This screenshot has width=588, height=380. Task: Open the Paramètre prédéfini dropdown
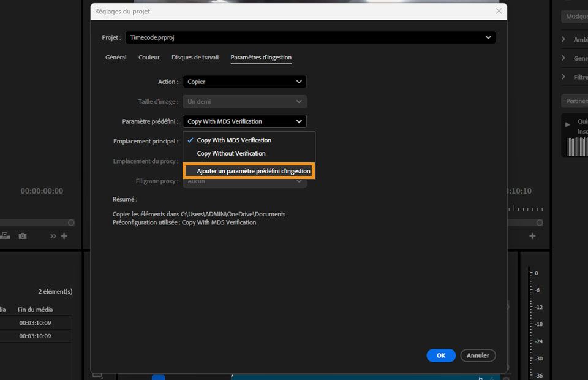244,121
